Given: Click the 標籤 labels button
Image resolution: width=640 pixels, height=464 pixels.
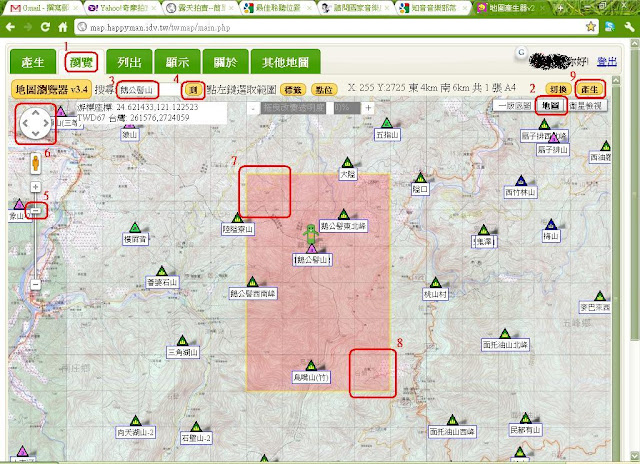Looking at the screenshot, I should [x=293, y=89].
